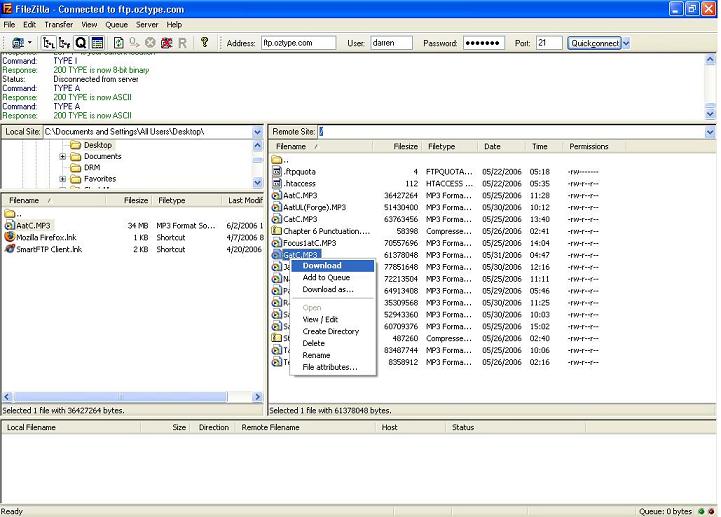Open the Local Site path dropdown
The height and width of the screenshot is (517, 721).
coord(258,132)
